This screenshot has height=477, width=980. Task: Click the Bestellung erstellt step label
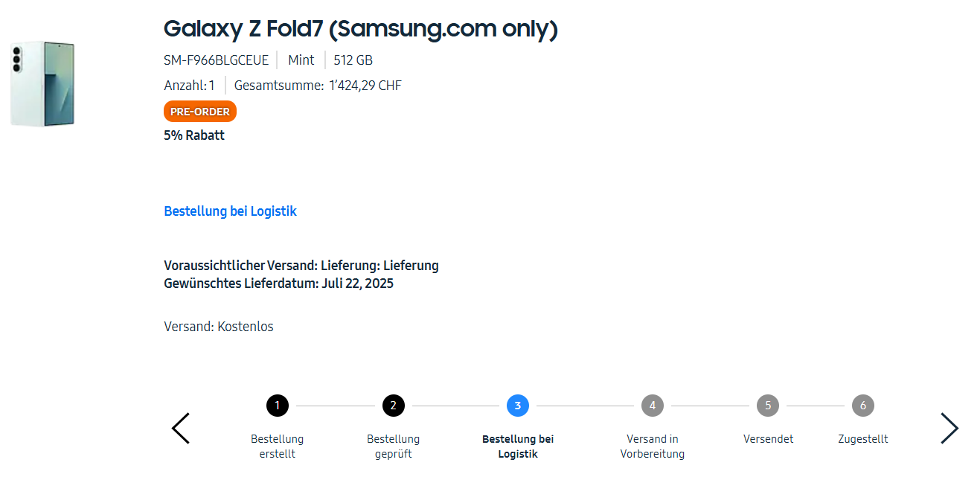277,446
